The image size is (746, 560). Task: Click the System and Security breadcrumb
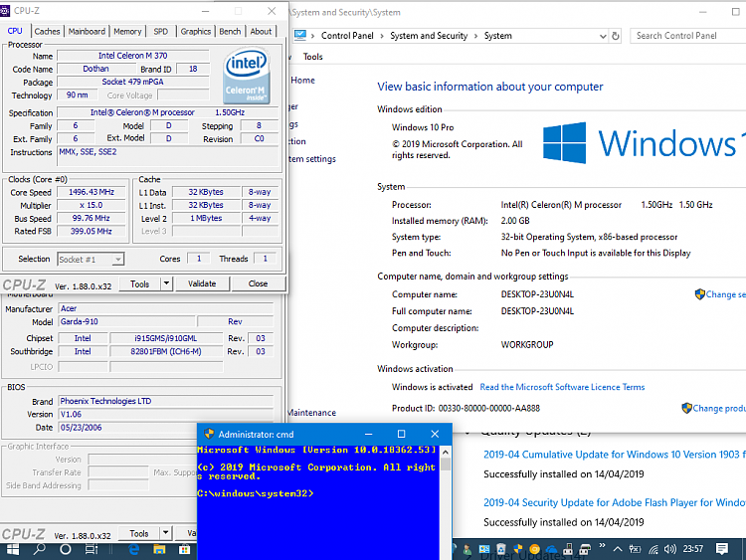click(x=429, y=36)
